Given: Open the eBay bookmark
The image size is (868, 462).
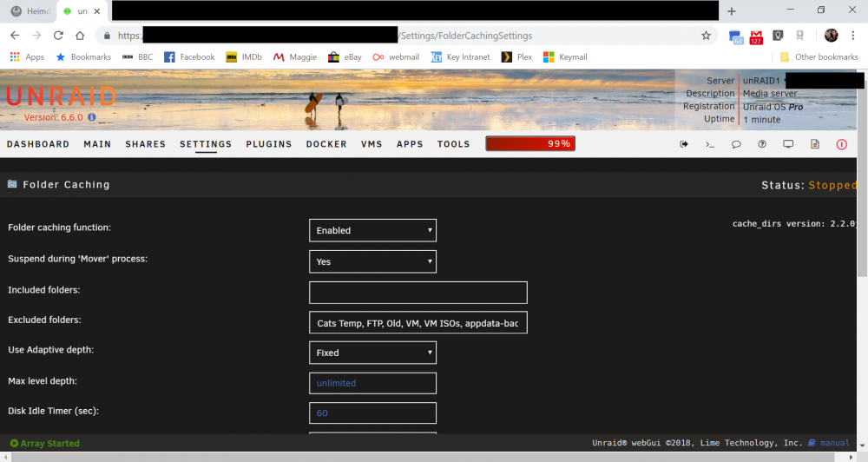Looking at the screenshot, I should point(345,57).
